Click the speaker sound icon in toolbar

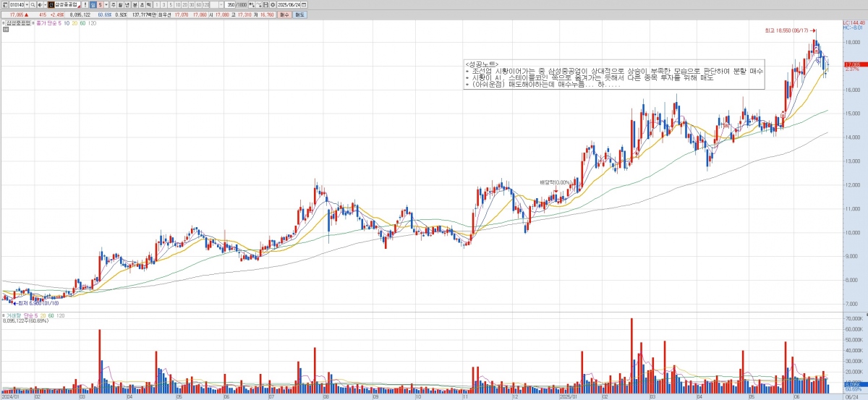pyautogui.click(x=39, y=4)
